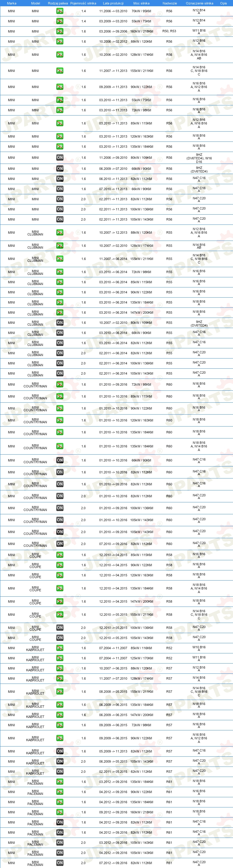233x868 pixels.
Task: Click the Model column header
Action: tap(35, 3)
